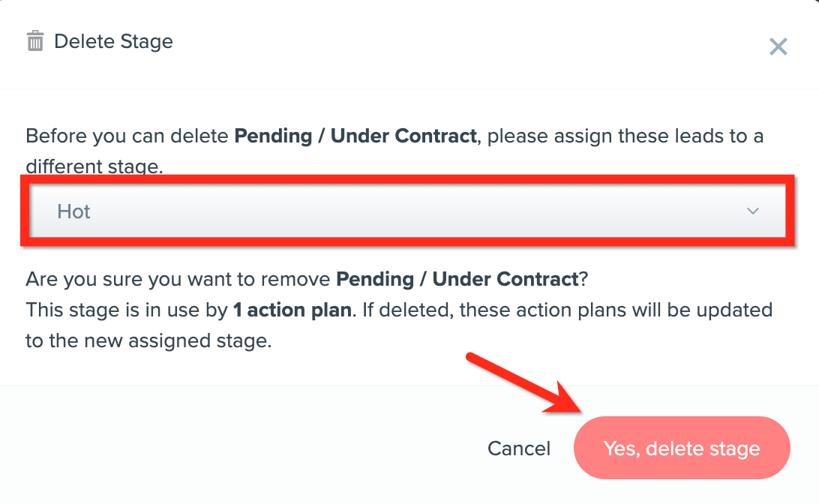Image resolution: width=819 pixels, height=504 pixels.
Task: Click the Hot label inside the dropdown
Action: 73,211
